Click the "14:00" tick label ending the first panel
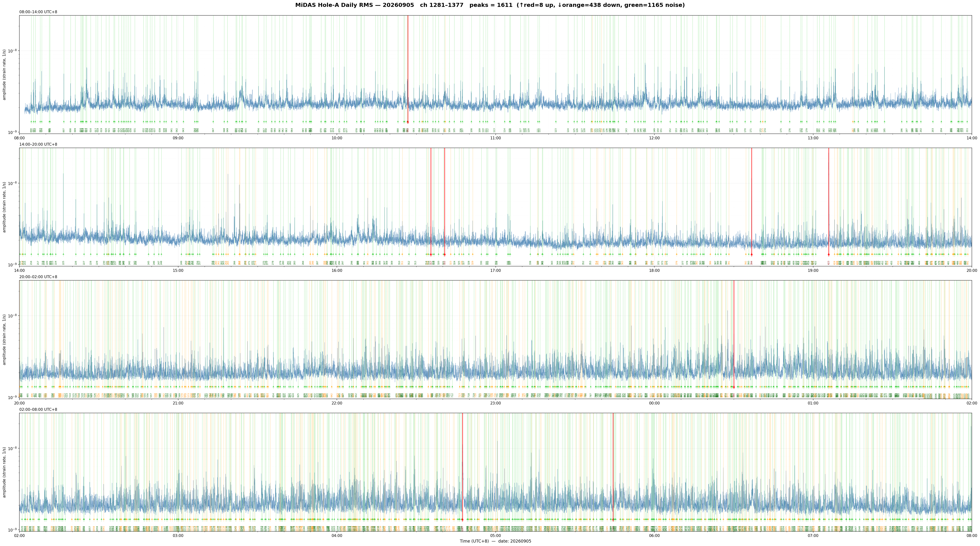Image resolution: width=980 pixels, height=546 pixels. point(972,138)
